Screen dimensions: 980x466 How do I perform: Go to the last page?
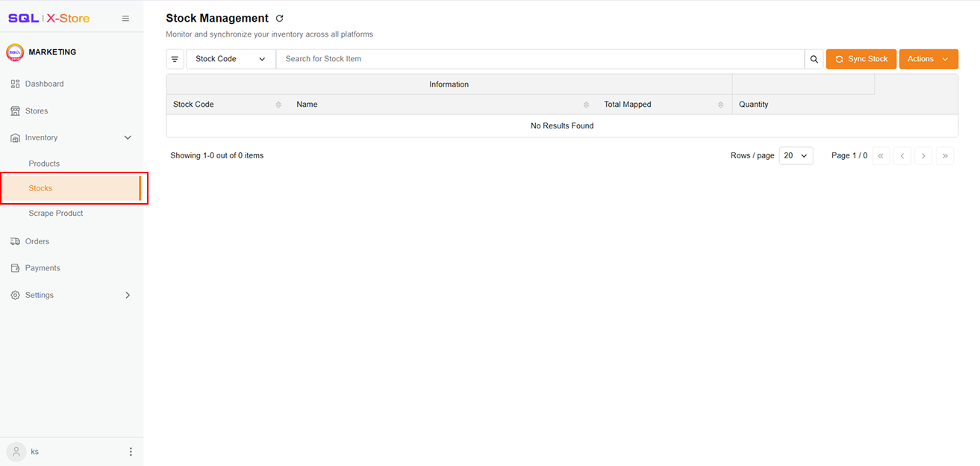pos(945,155)
